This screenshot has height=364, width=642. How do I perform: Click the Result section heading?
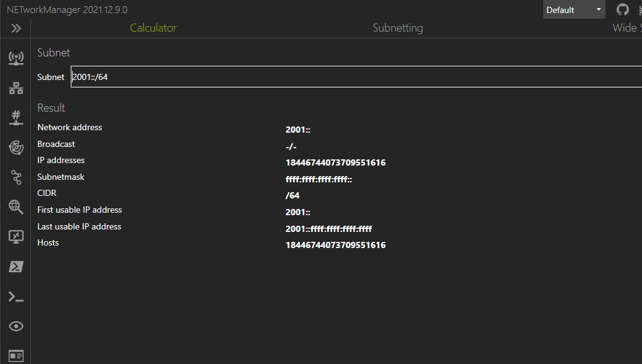(51, 107)
